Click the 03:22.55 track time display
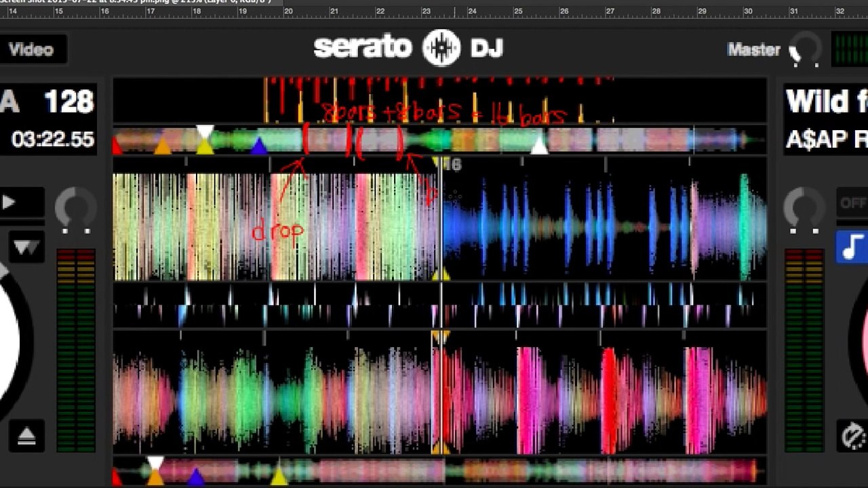The image size is (868, 488). [x=52, y=140]
